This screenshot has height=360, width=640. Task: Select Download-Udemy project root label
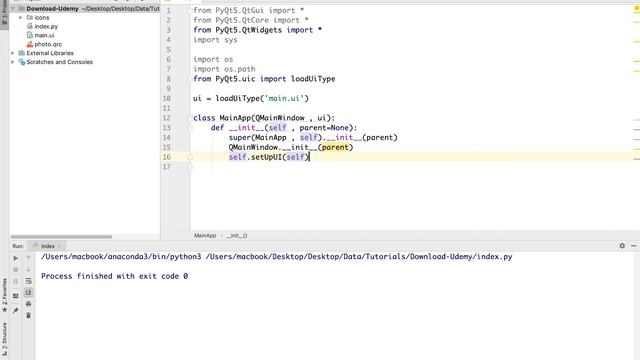52,9
